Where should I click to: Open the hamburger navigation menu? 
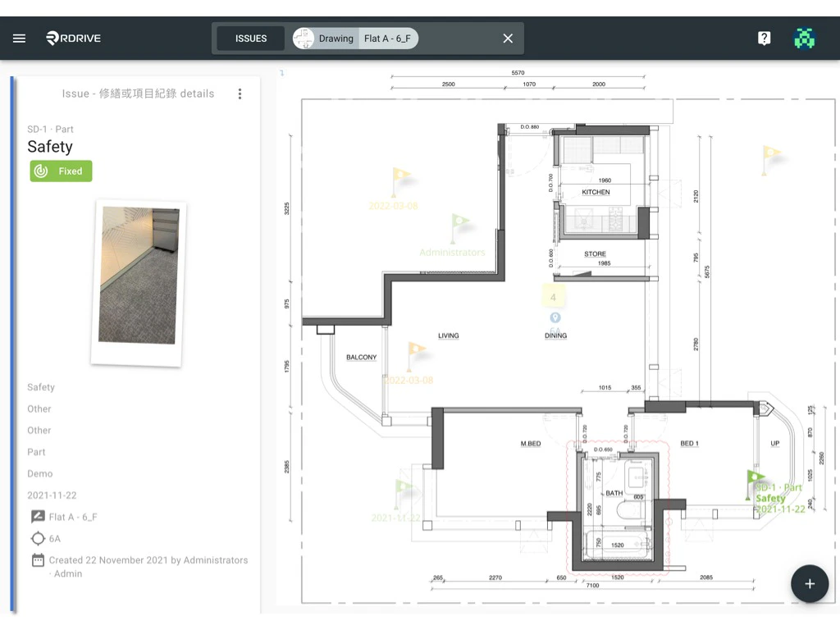(x=19, y=38)
